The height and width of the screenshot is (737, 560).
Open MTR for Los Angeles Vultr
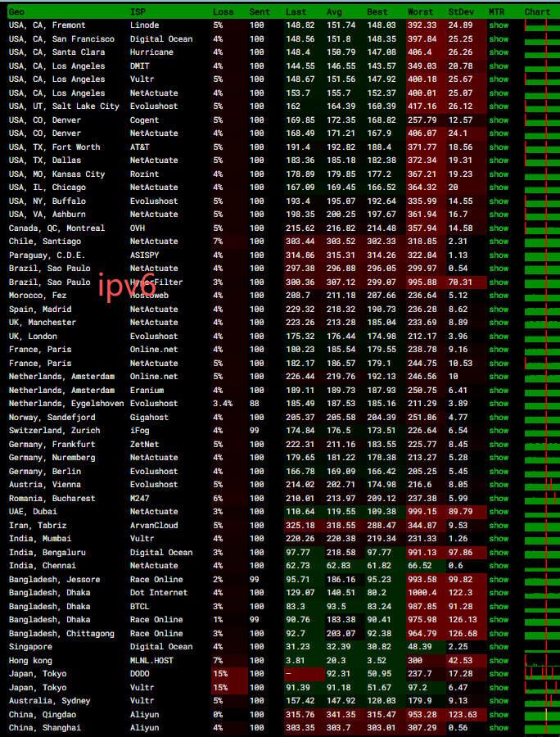pyautogui.click(x=499, y=79)
